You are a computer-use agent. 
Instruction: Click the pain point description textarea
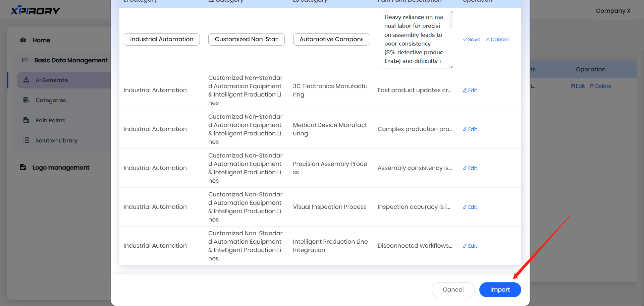point(415,39)
